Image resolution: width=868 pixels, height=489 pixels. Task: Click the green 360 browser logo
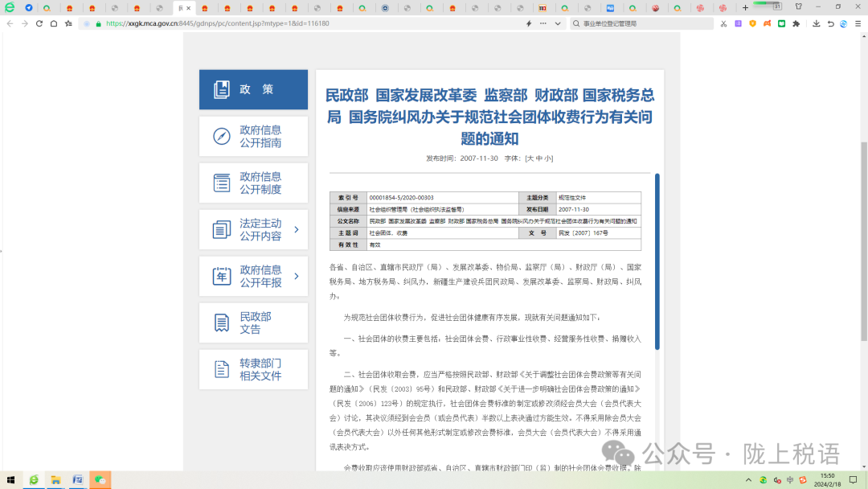pos(10,7)
